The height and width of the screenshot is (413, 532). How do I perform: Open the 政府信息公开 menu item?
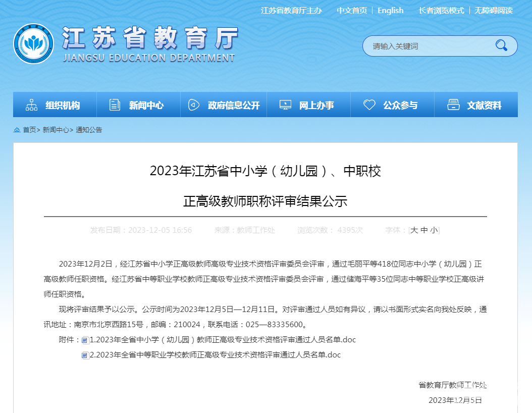click(224, 105)
